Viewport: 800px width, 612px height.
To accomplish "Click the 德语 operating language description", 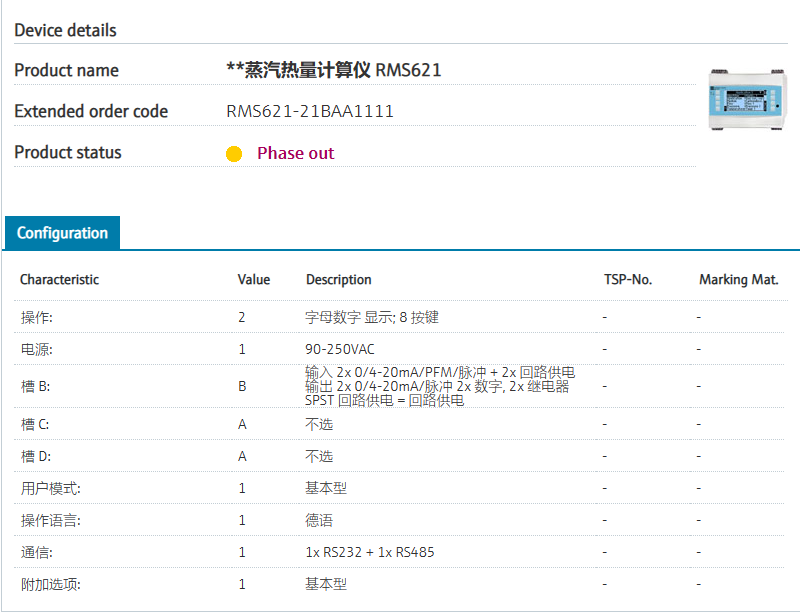I will click(319, 520).
